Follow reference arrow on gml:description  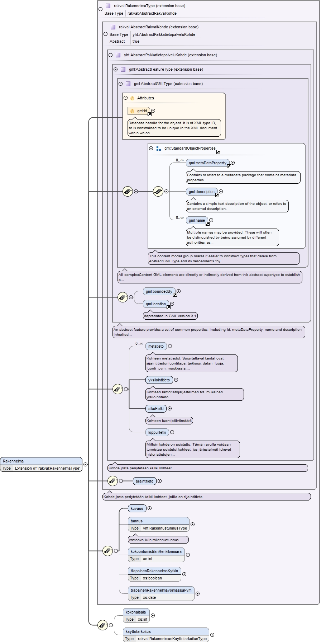[x=217, y=195]
